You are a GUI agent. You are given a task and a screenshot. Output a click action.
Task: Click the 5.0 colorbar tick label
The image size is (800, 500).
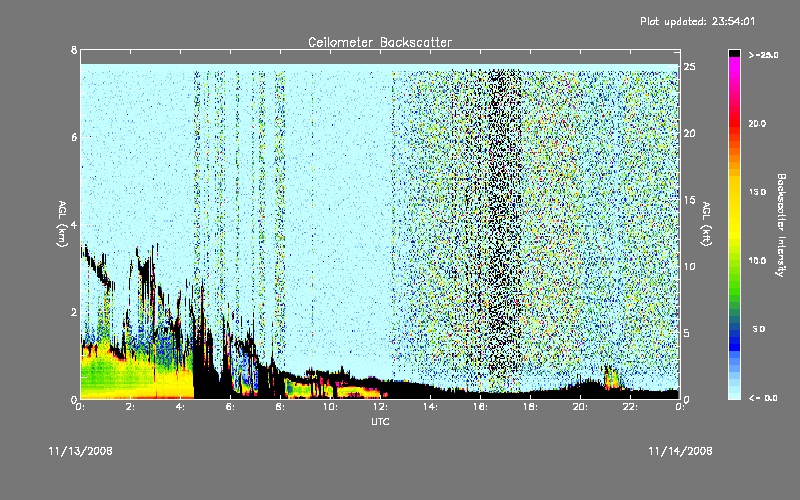point(759,329)
